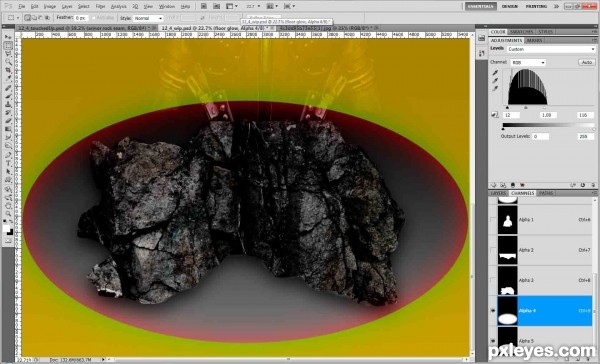600x364 pixels.
Task: Click New selection mode icon in options bar
Action: [x=28, y=18]
